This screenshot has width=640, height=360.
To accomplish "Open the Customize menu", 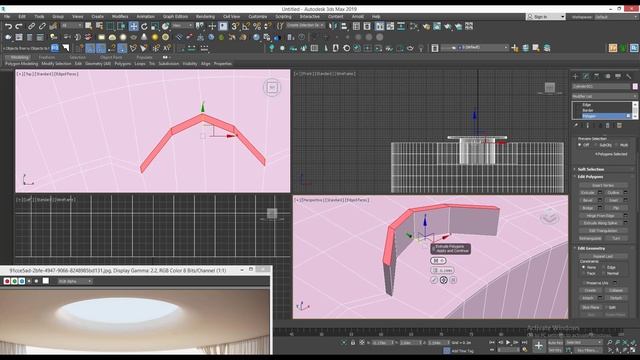I will (258, 17).
